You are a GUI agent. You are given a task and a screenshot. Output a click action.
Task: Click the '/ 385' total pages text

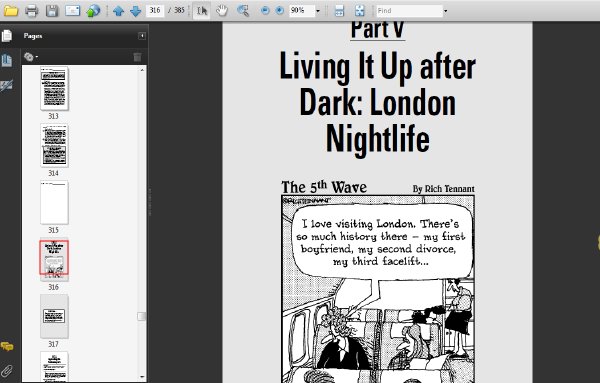pos(176,10)
